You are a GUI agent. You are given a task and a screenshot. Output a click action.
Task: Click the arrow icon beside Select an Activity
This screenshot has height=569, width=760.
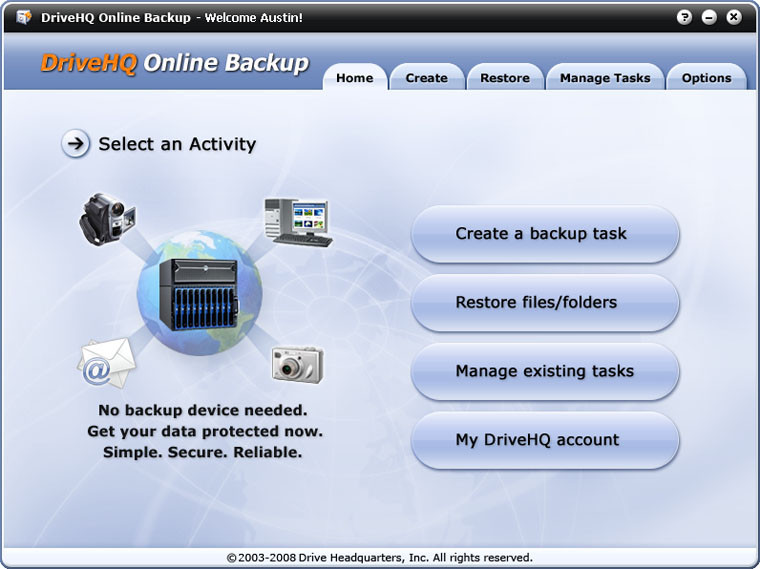point(75,143)
